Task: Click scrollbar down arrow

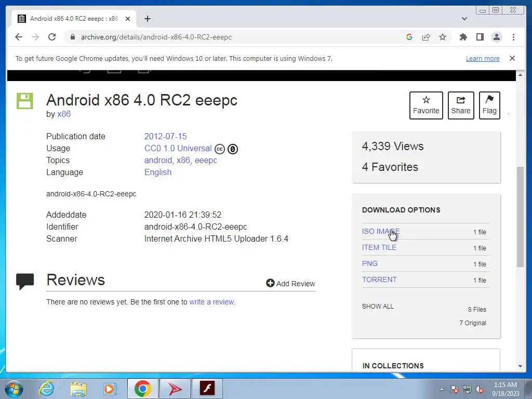Action: coord(520,366)
